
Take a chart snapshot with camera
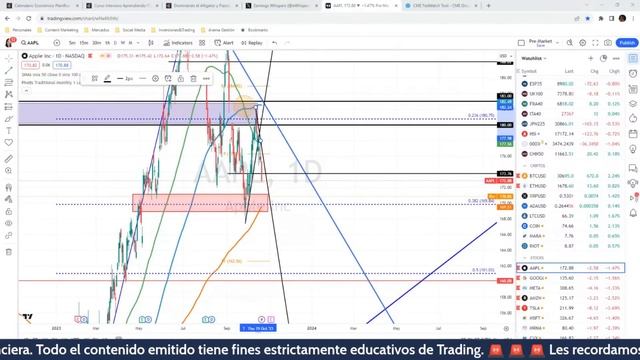[x=608, y=43]
